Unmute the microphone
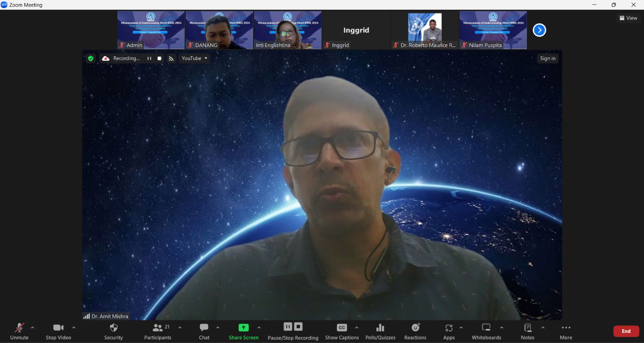The image size is (644, 343). pyautogui.click(x=19, y=332)
